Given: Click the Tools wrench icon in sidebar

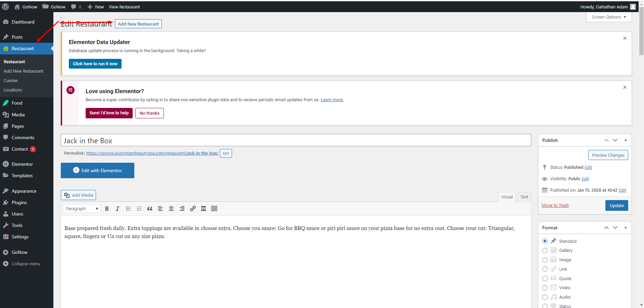Looking at the screenshot, I should point(6,225).
